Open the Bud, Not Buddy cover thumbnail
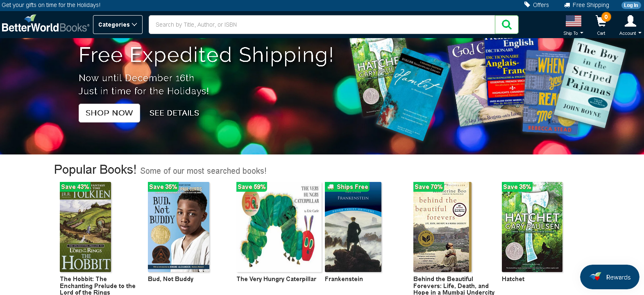The height and width of the screenshot is (295, 644). [x=179, y=227]
